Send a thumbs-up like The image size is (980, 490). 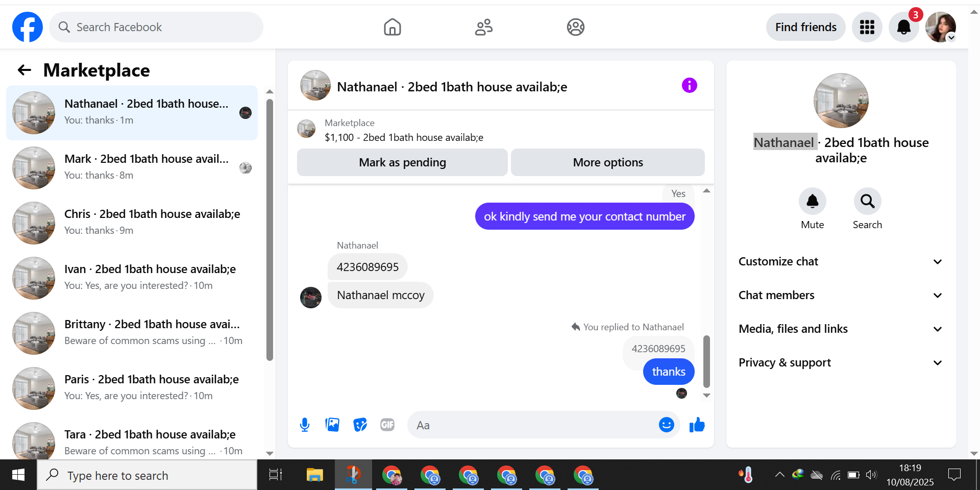(697, 425)
